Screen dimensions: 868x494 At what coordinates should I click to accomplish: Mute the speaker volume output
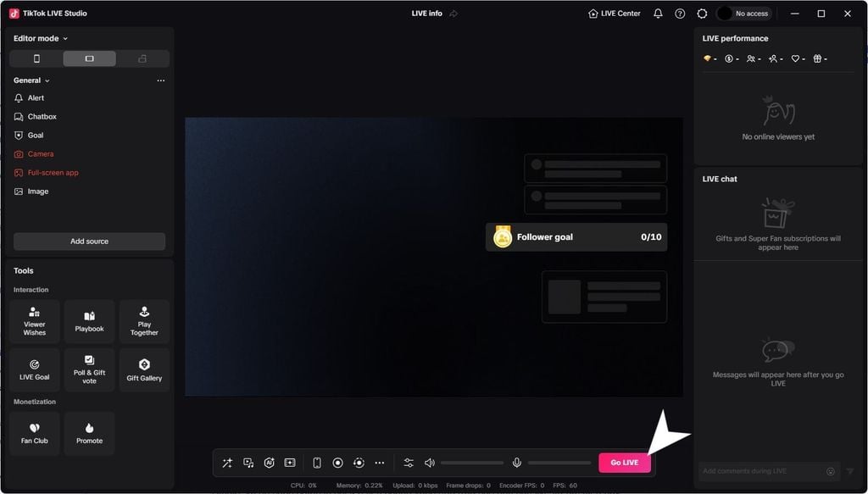pyautogui.click(x=430, y=463)
